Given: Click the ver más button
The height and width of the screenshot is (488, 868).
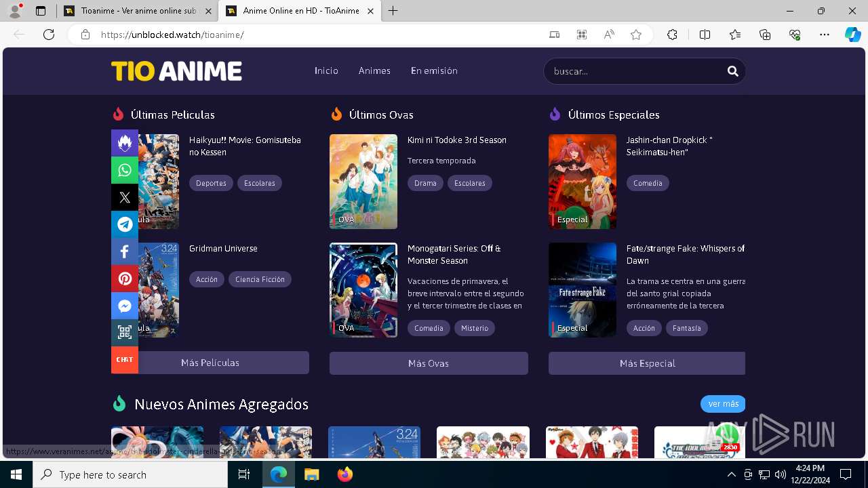Looking at the screenshot, I should pyautogui.click(x=723, y=404).
